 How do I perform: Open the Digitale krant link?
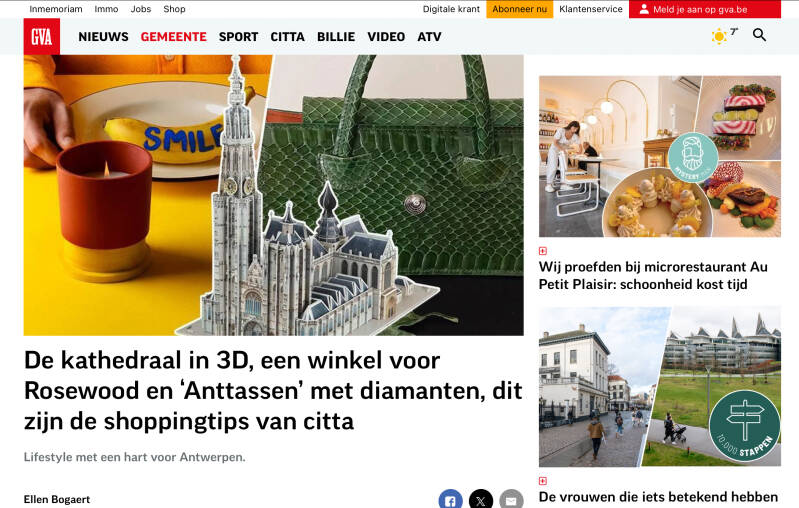(451, 9)
